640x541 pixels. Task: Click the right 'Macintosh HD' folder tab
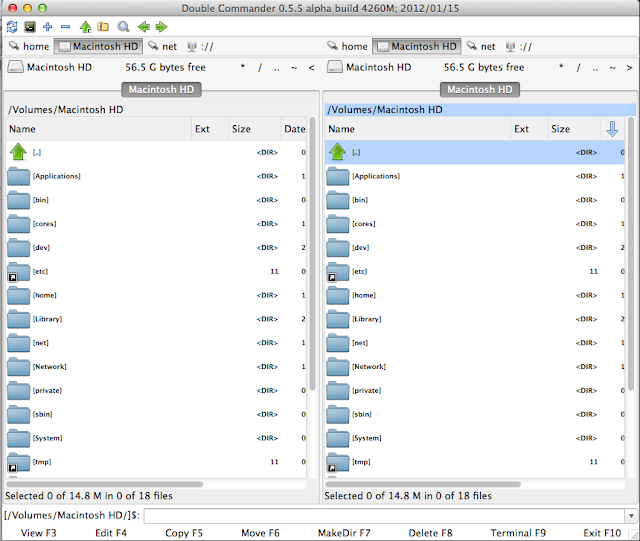481,89
